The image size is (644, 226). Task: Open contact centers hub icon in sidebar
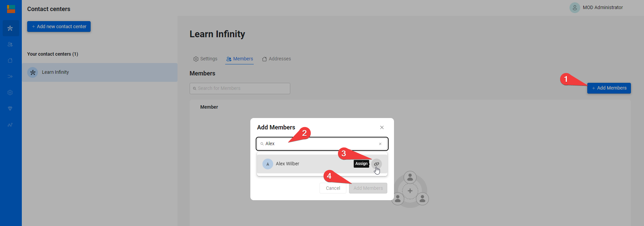10,29
